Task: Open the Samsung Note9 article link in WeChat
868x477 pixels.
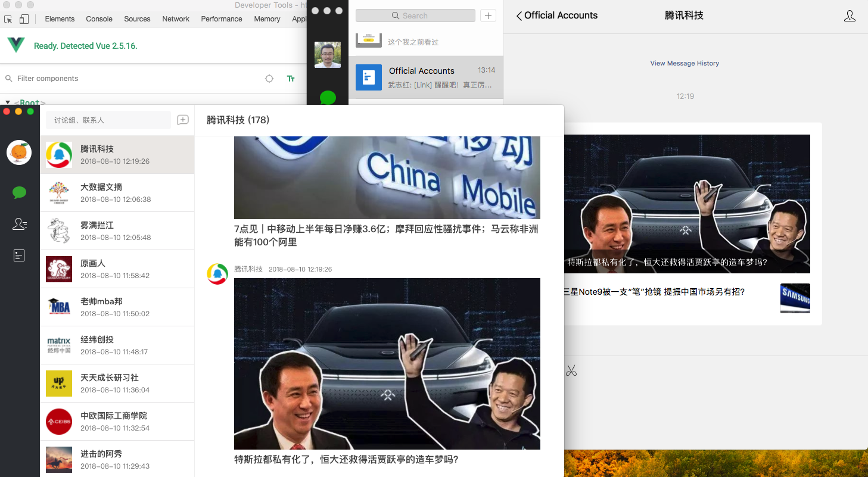Action: click(x=654, y=292)
